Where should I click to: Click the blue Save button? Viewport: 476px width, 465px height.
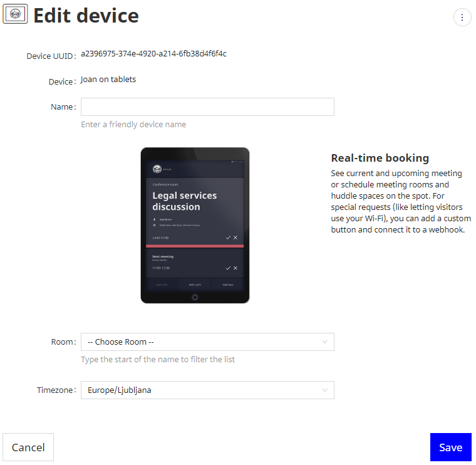(450, 447)
